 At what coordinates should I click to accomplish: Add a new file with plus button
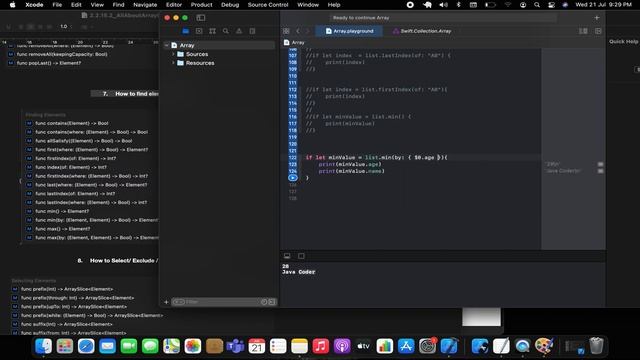pyautogui.click(x=166, y=302)
